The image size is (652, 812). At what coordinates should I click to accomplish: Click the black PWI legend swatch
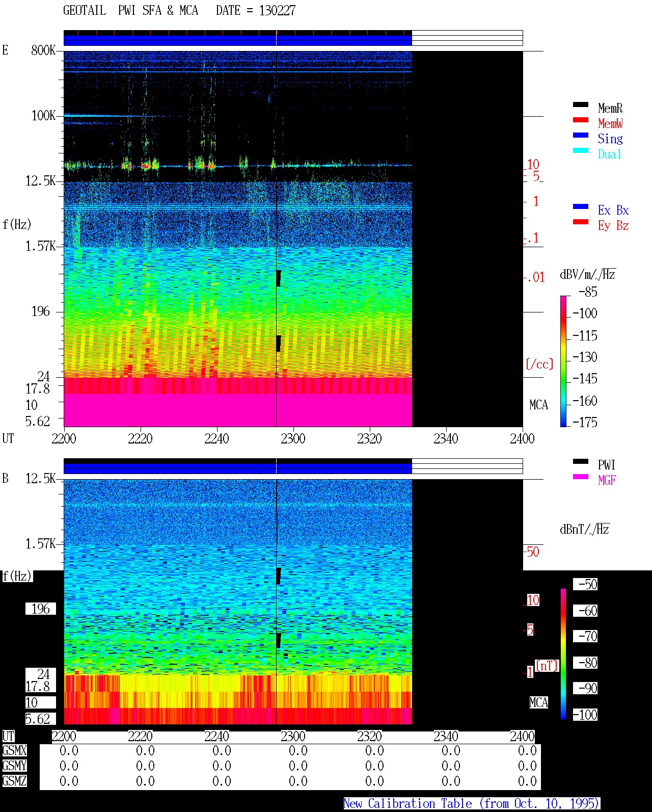point(581,462)
